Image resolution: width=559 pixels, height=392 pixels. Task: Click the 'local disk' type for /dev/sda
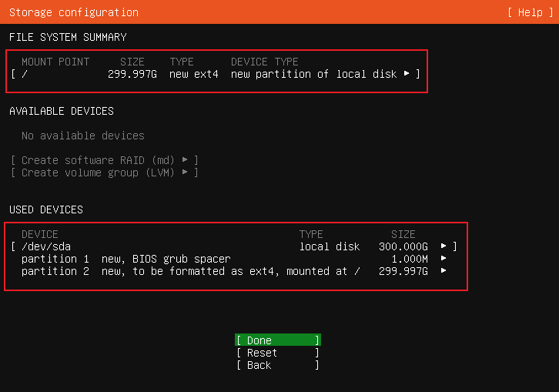tap(330, 246)
